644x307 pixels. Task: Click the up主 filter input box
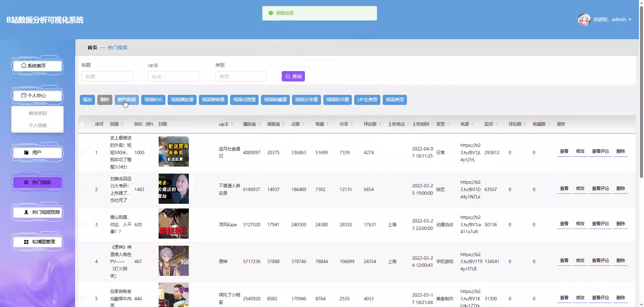click(x=173, y=76)
